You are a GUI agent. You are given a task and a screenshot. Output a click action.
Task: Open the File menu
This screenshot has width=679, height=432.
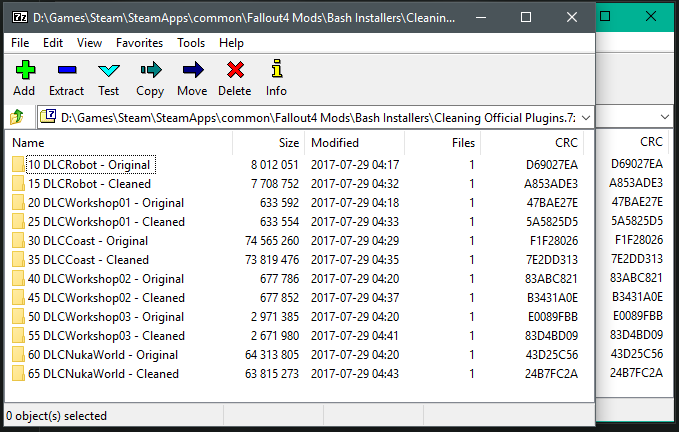coord(20,43)
